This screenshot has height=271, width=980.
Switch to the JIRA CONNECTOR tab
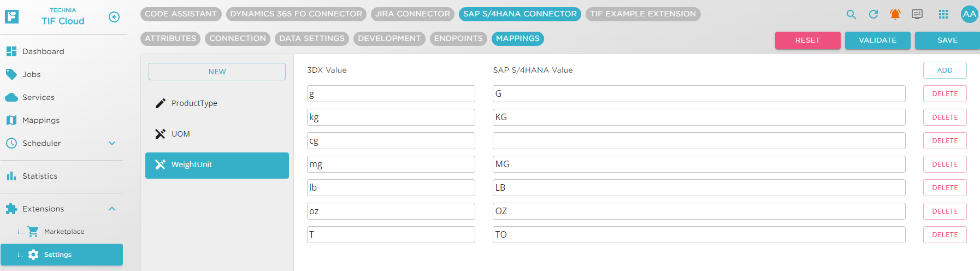click(x=412, y=14)
